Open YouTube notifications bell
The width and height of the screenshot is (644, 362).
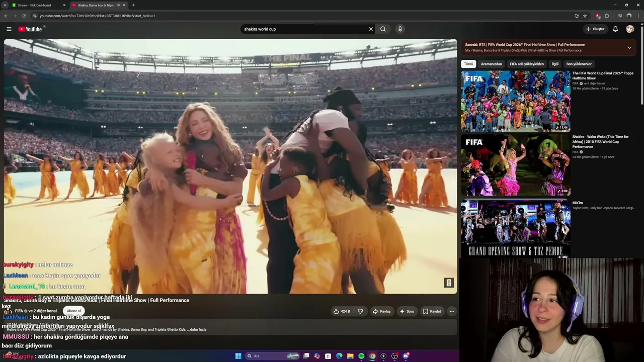tap(615, 29)
